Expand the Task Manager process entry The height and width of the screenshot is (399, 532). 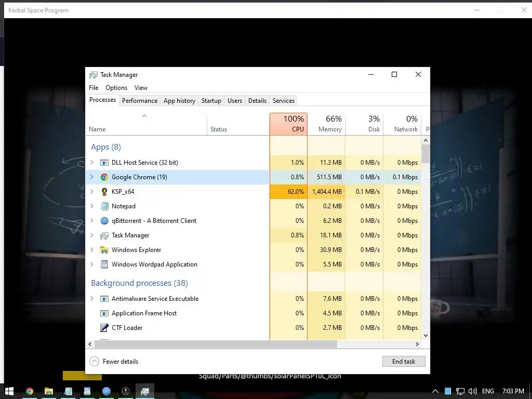point(92,235)
